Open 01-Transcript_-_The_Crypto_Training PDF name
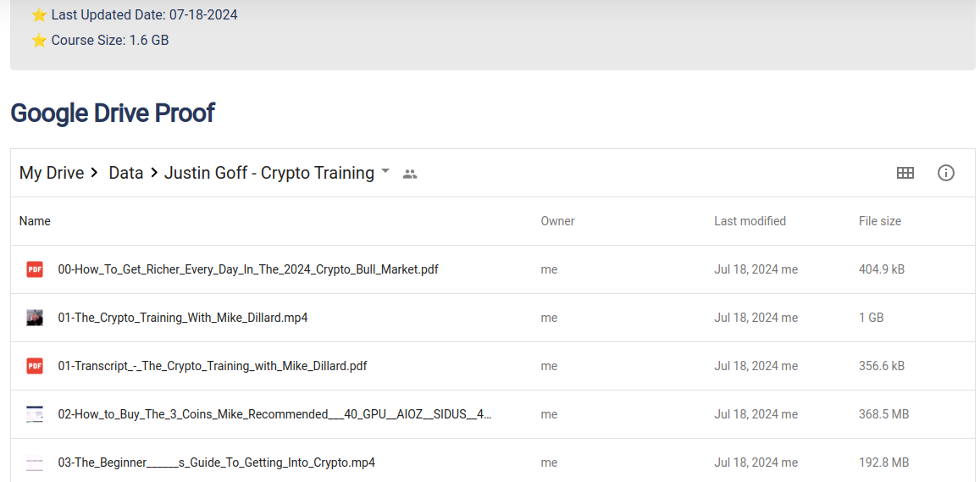 coord(213,366)
